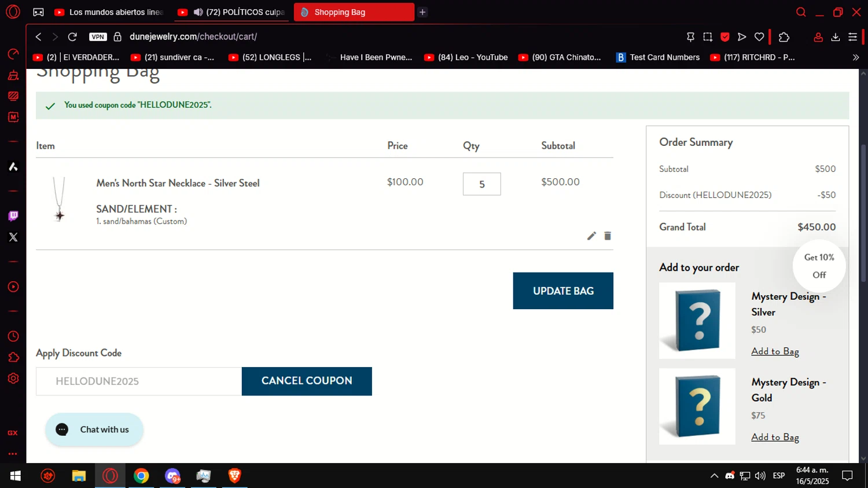Open volume control in system tray
Screen dimensions: 868x488
pos(760,476)
